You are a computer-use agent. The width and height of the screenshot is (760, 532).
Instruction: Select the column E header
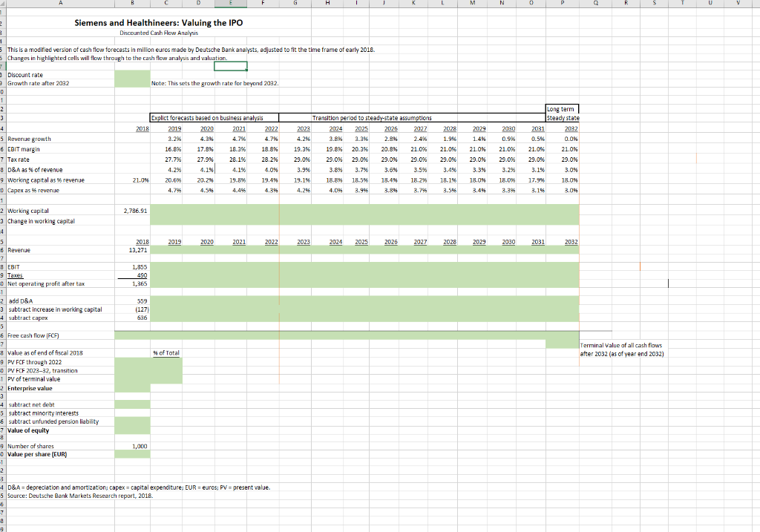click(x=231, y=4)
